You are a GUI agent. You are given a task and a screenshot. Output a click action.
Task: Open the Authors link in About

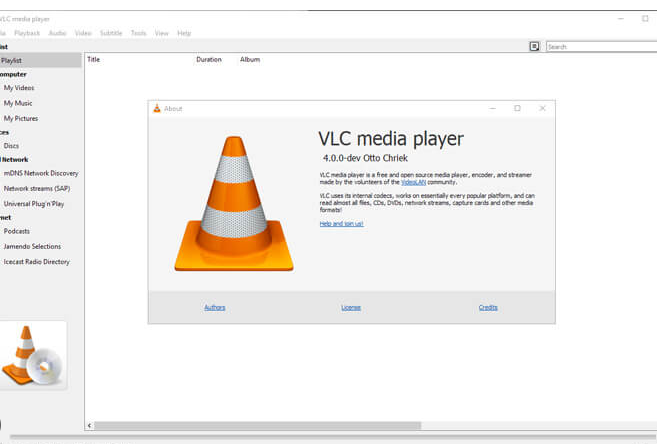coord(215,307)
